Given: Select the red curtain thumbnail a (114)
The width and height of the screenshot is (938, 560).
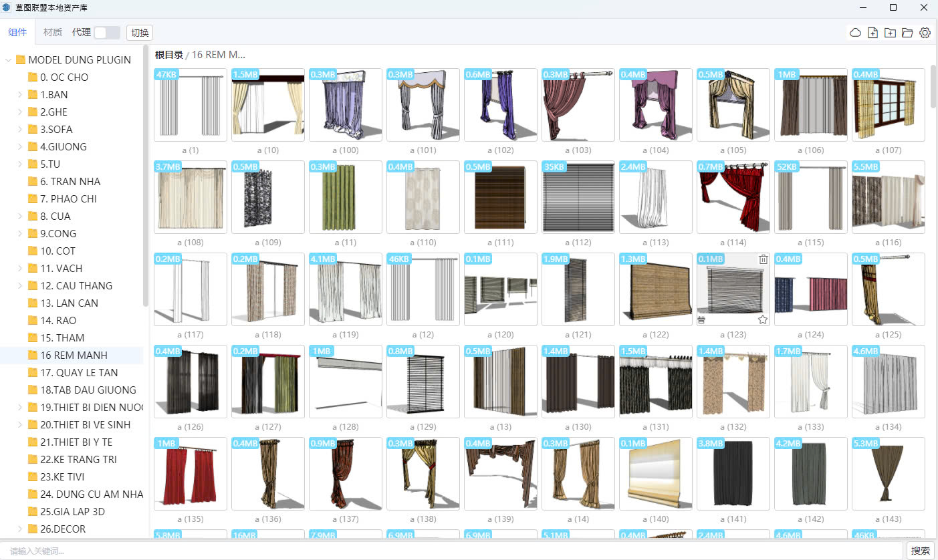Looking at the screenshot, I should click(x=733, y=197).
